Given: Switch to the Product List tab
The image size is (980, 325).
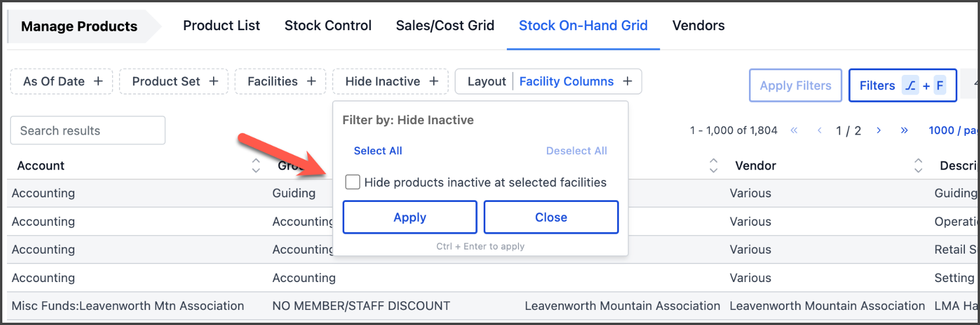Looking at the screenshot, I should (221, 26).
